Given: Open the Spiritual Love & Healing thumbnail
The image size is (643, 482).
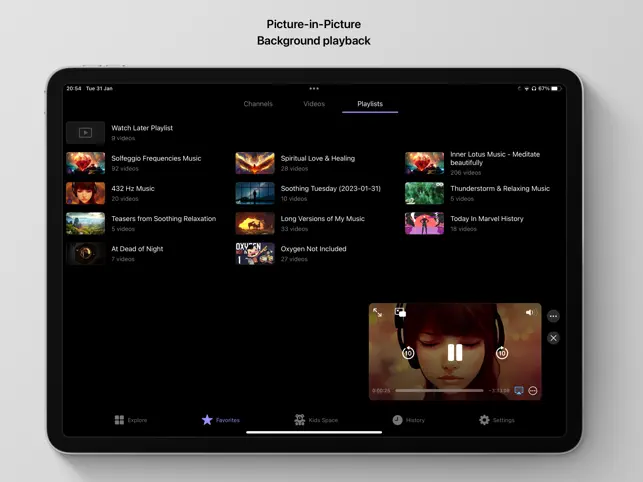Looking at the screenshot, I should pyautogui.click(x=255, y=163).
